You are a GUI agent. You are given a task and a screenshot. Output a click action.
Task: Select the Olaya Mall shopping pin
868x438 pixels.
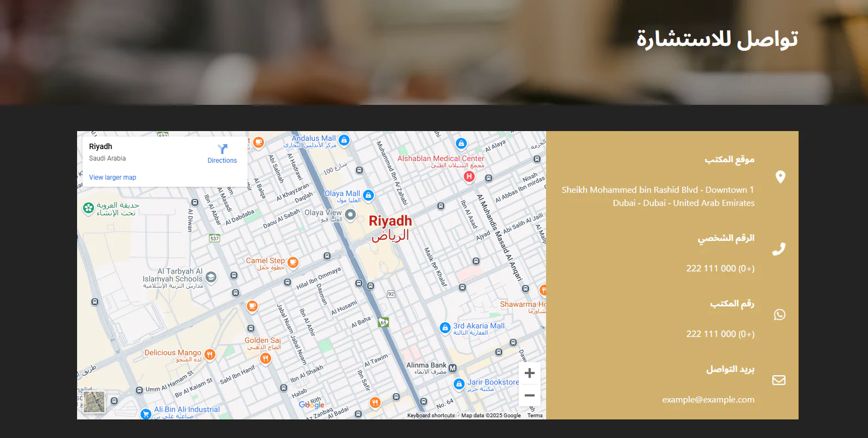tap(368, 195)
